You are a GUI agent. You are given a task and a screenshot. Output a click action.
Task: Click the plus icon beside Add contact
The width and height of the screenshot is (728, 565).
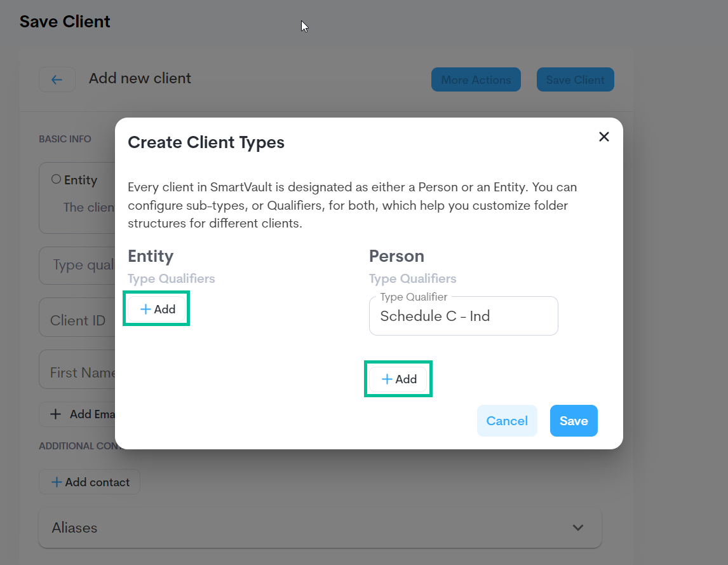[x=56, y=482]
